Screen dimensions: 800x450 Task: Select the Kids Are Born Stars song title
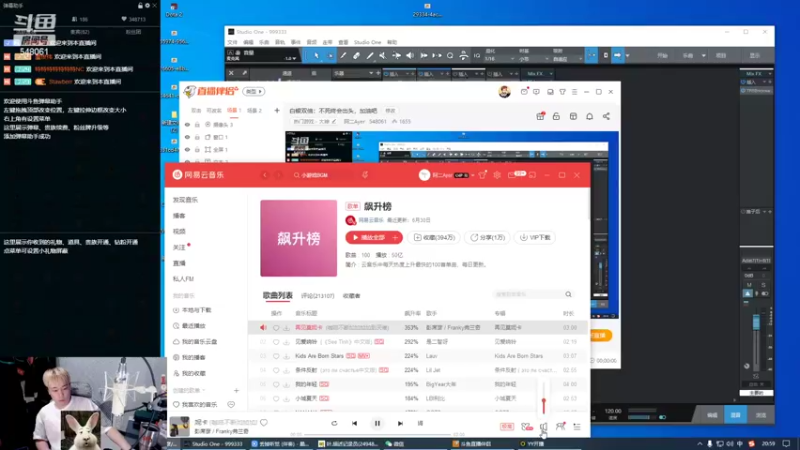[x=319, y=356]
